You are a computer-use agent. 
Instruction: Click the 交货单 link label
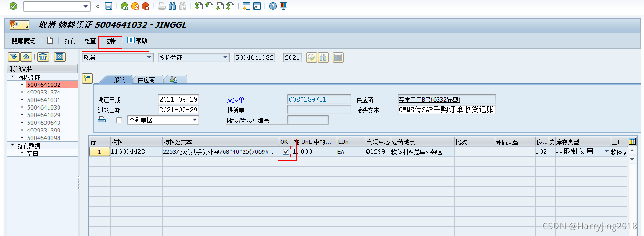coord(235,100)
